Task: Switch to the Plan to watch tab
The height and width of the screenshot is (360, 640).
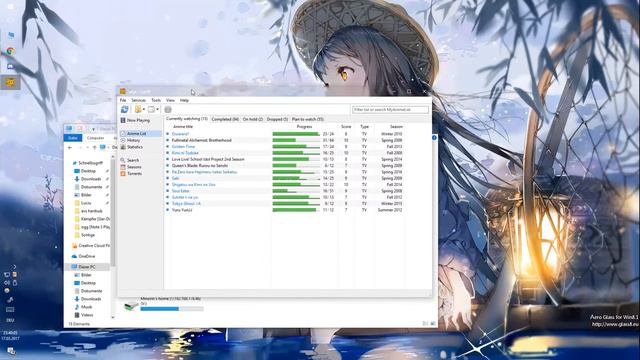Action: point(308,119)
